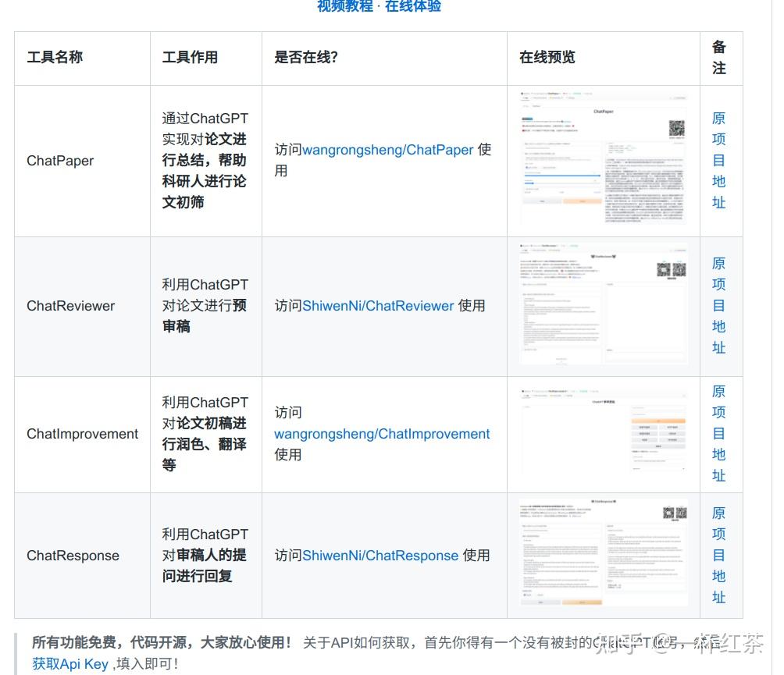The height and width of the screenshot is (675, 784).
Task: Open the wangrongsheng/ChatImprovement repository link
Action: 383,433
